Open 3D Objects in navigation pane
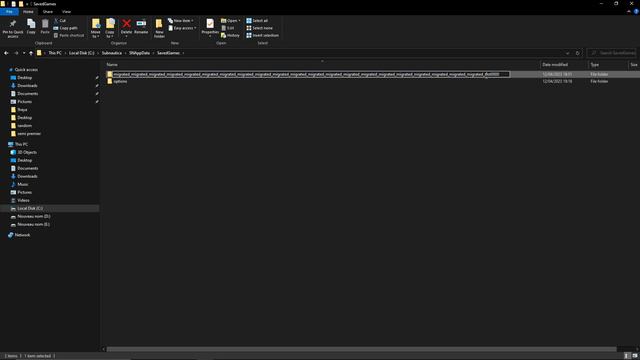The height and width of the screenshot is (360, 640). (x=27, y=152)
